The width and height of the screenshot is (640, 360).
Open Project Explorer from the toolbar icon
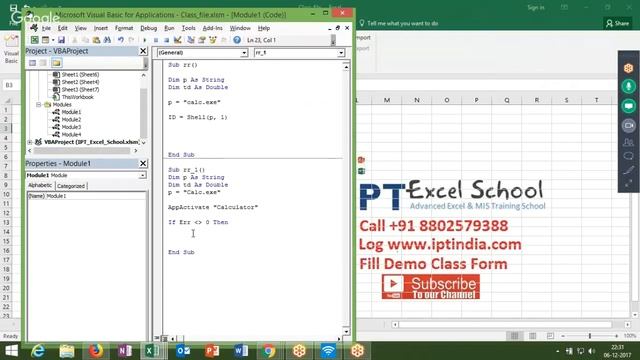point(191,40)
